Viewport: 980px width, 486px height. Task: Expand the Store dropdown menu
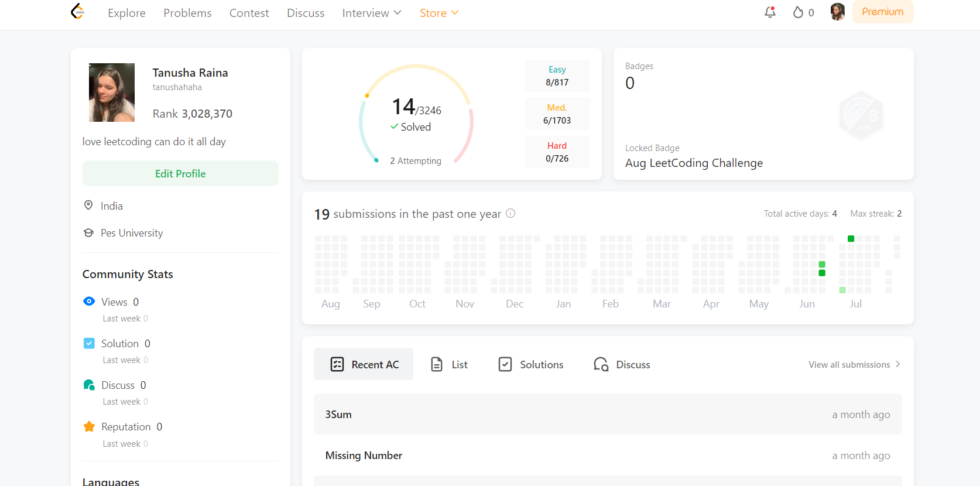point(439,13)
